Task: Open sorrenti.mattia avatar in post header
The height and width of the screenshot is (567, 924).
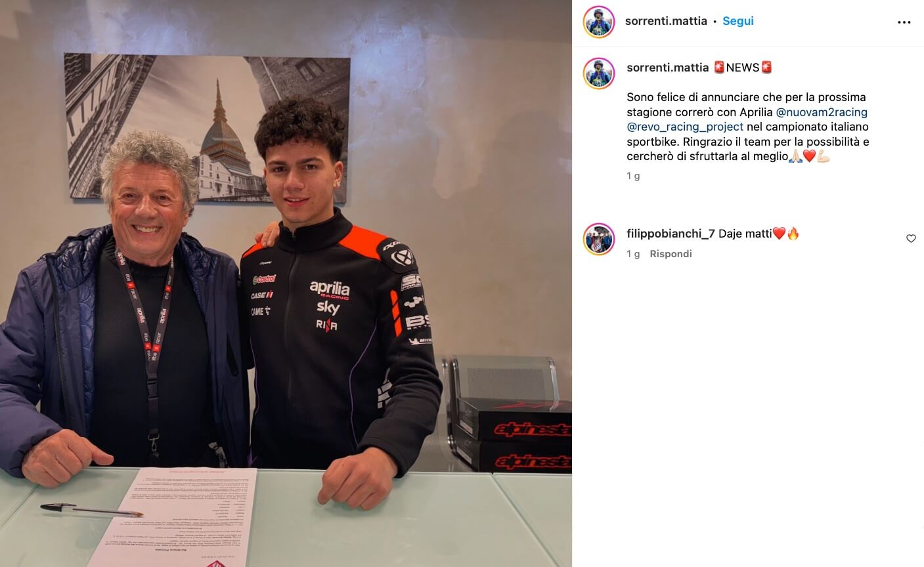Action: tap(599, 22)
